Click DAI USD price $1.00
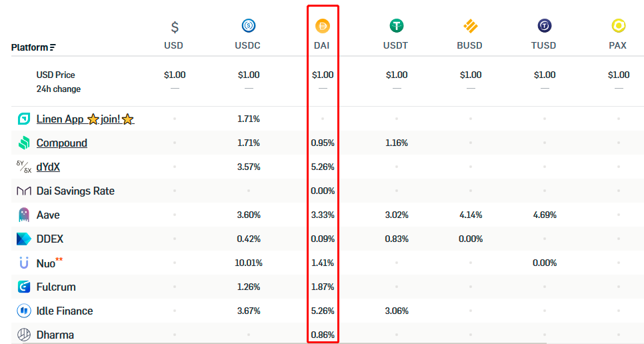Screen dimensions: 644x344 pyautogui.click(x=323, y=75)
